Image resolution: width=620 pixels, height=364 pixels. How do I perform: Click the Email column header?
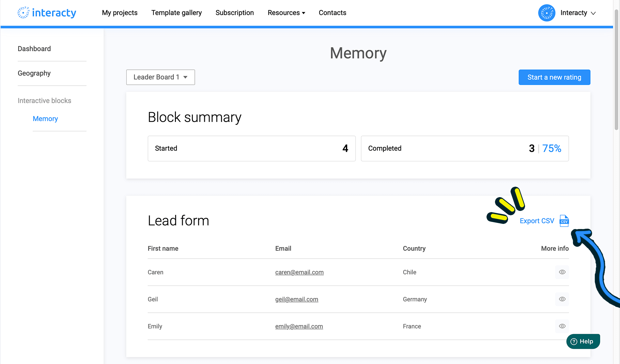click(x=283, y=249)
